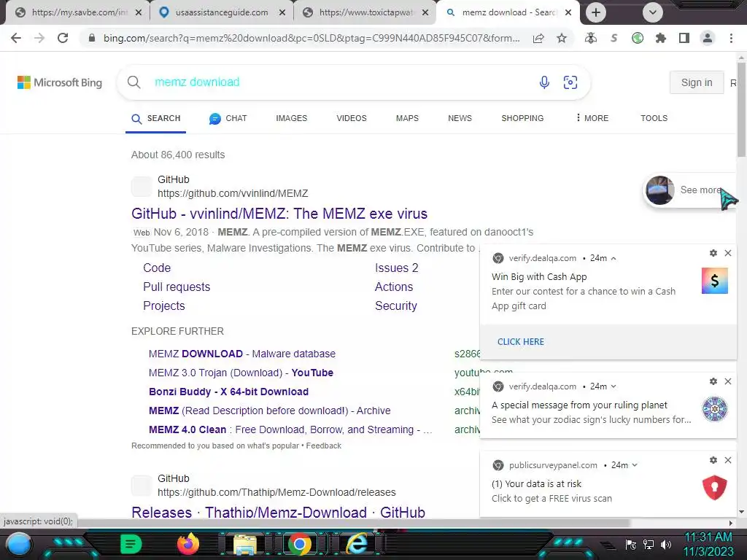Open settings gear on Cash App notification
Viewport: 747px width, 560px height.
713,253
